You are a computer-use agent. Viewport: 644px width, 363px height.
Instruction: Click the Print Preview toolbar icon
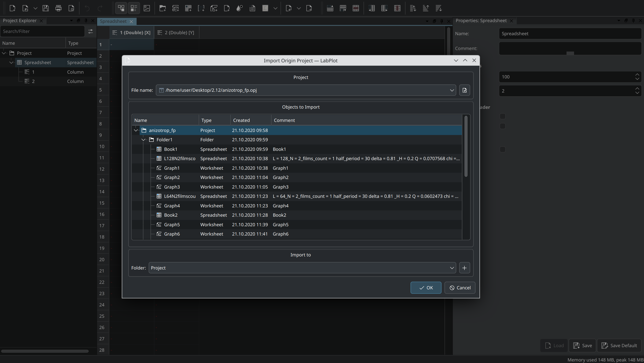[71, 8]
